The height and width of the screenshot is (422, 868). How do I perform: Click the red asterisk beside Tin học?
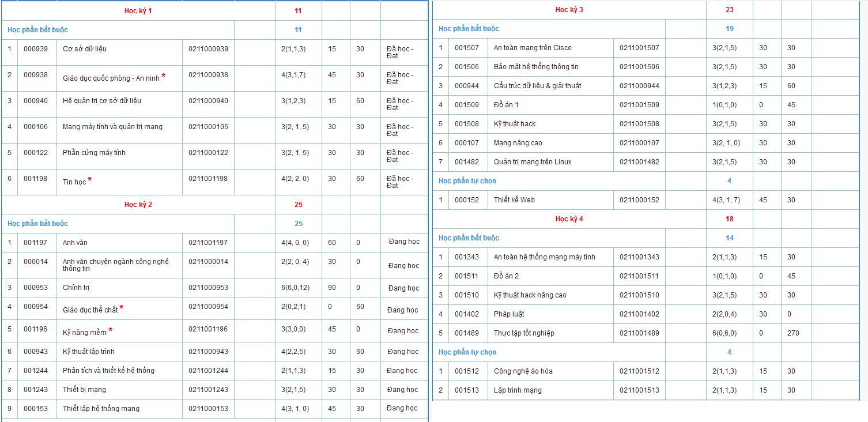tap(89, 180)
